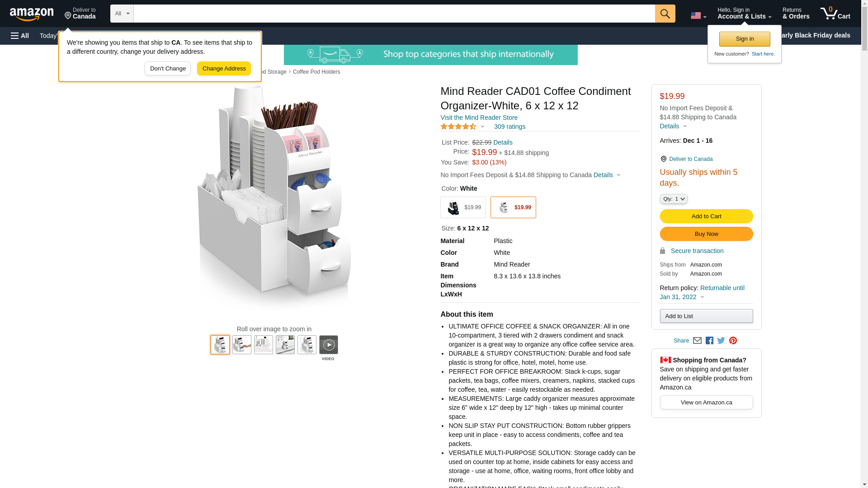Share product on Facebook icon
Viewport: 868px width, 488px height.
coord(709,341)
